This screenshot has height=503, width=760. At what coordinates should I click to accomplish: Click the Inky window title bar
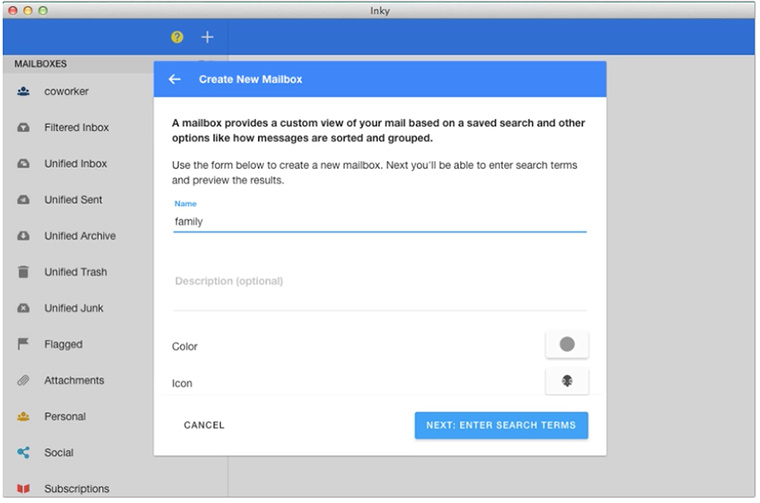tap(380, 11)
